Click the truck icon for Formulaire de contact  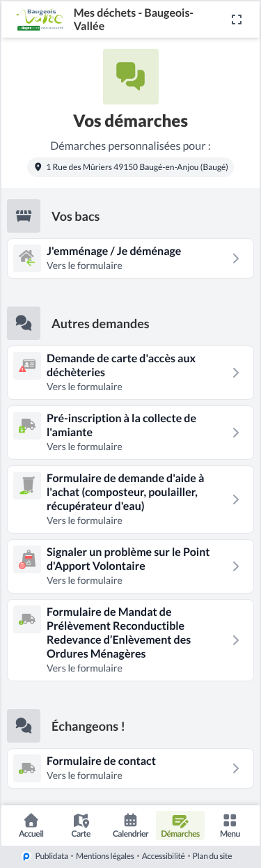pos(27,768)
